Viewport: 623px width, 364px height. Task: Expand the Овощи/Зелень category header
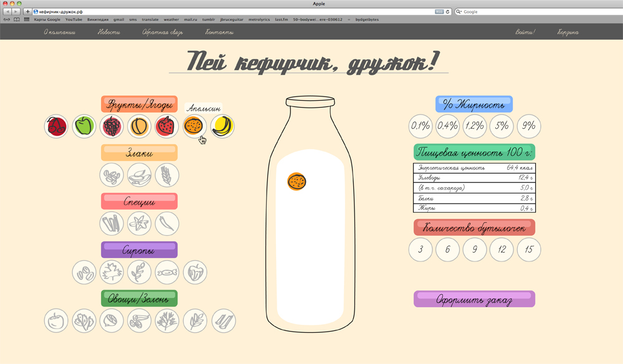pyautogui.click(x=140, y=299)
